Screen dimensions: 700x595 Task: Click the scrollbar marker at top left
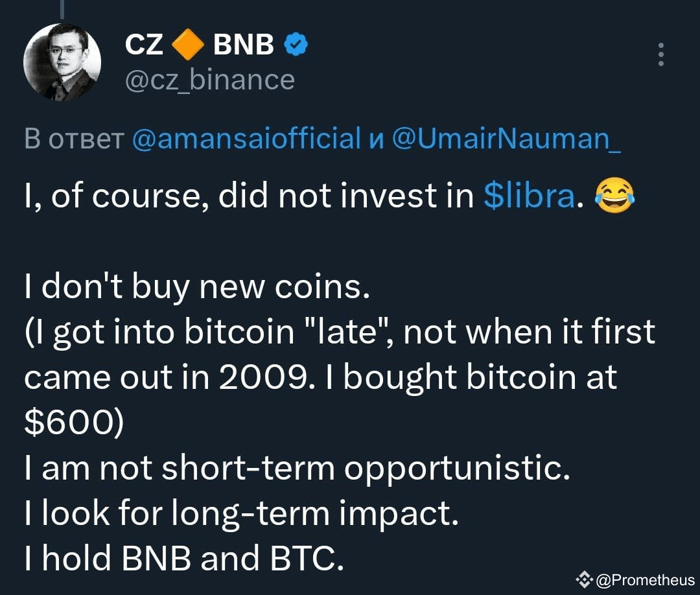click(x=62, y=6)
